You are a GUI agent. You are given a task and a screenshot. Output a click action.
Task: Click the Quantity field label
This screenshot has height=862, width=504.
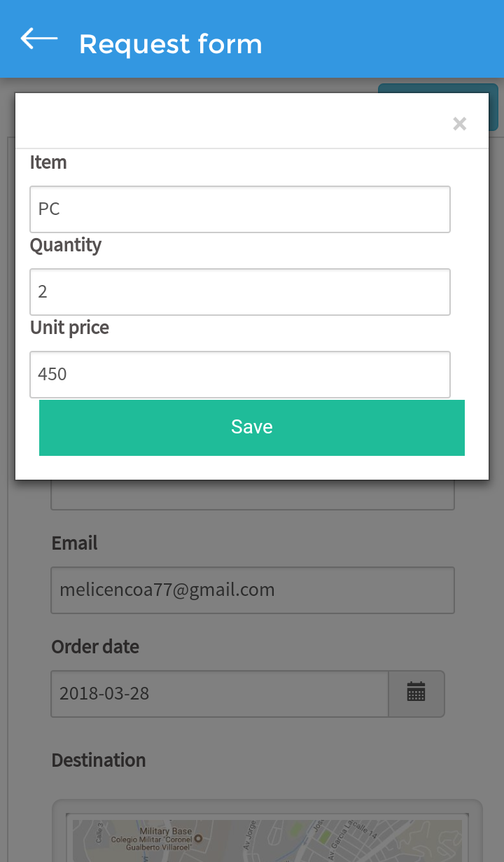click(66, 245)
